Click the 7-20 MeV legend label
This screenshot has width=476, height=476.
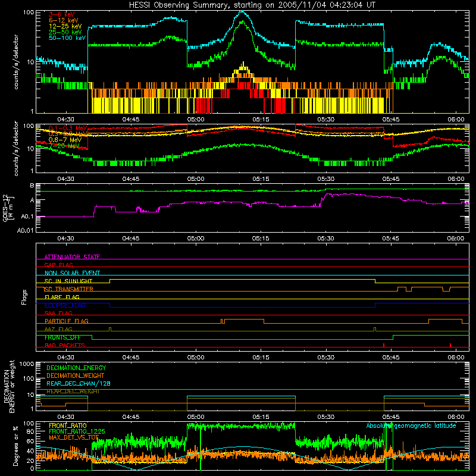[x=64, y=146]
